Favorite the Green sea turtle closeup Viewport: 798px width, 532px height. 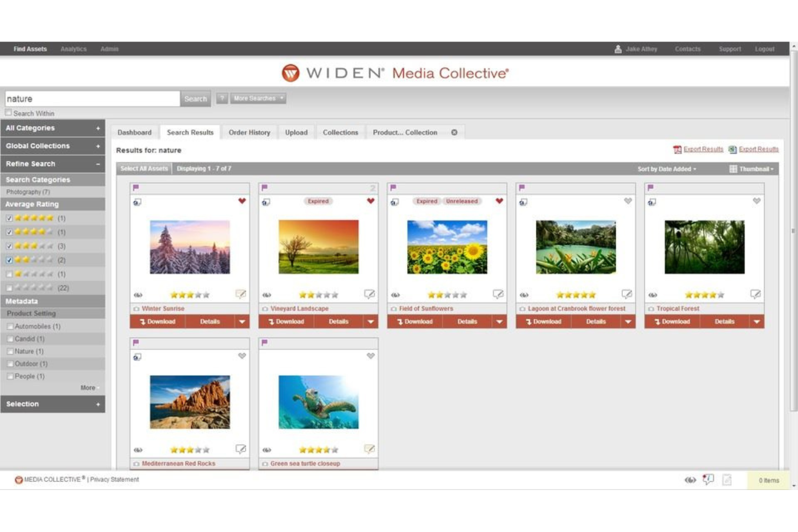coord(370,356)
